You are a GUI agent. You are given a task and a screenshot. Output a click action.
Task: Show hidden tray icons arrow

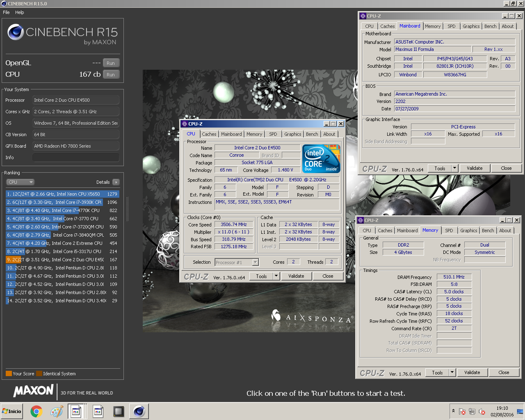coord(453,411)
